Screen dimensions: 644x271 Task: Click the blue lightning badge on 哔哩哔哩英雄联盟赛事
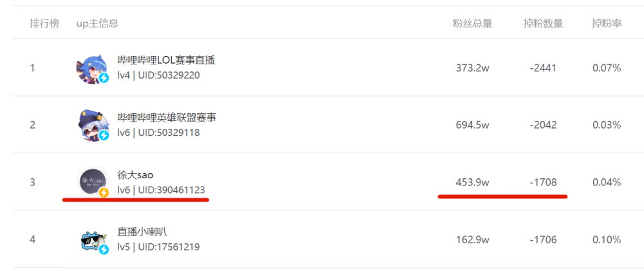coord(104,135)
